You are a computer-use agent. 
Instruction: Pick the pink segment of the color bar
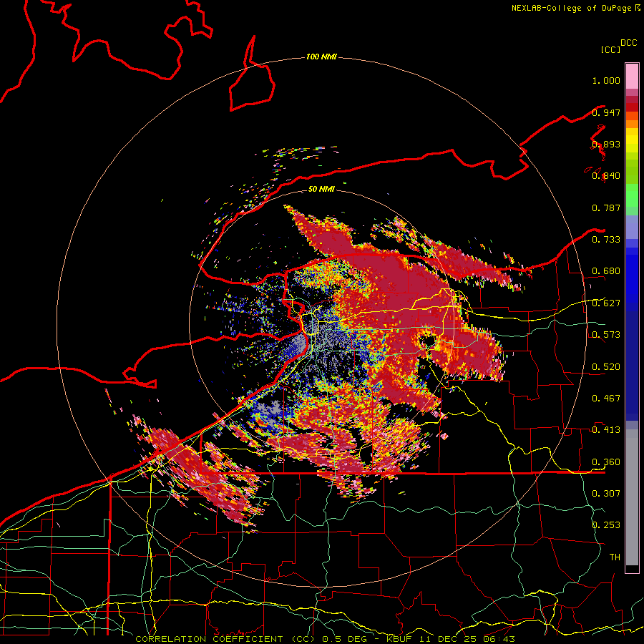point(632,77)
